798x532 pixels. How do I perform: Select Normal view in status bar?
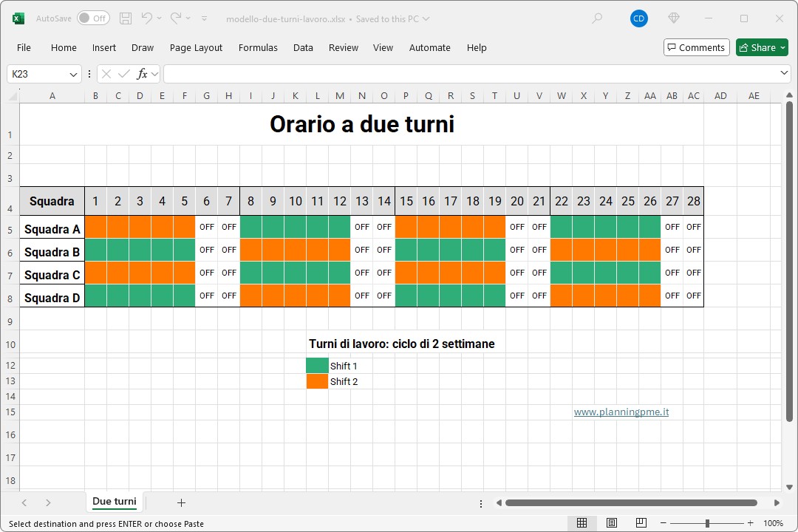point(582,523)
